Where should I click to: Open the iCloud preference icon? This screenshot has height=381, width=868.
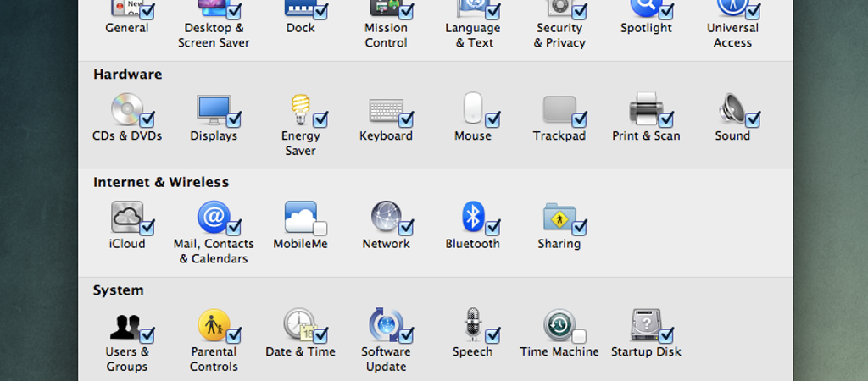127,217
